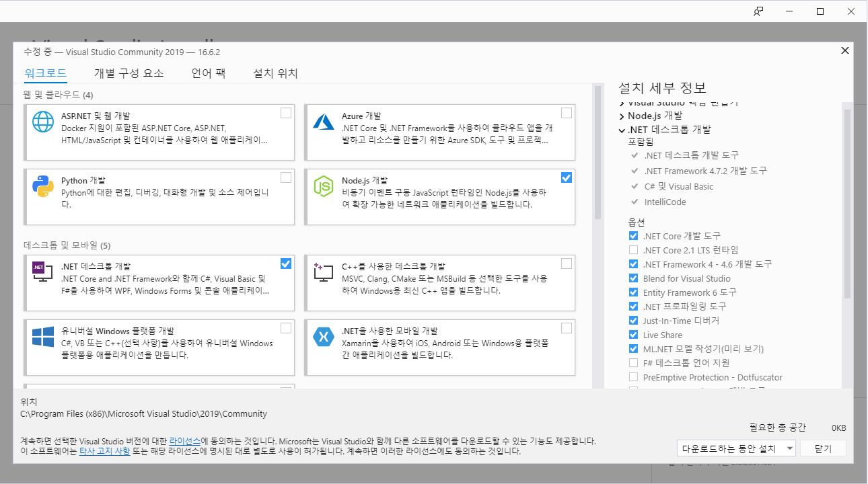The width and height of the screenshot is (868, 484).
Task: Click the Python development snake icon
Action: click(43, 186)
